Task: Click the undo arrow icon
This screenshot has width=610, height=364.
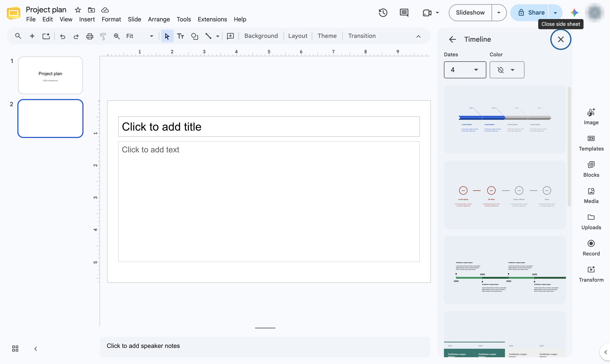Action: [x=63, y=36]
